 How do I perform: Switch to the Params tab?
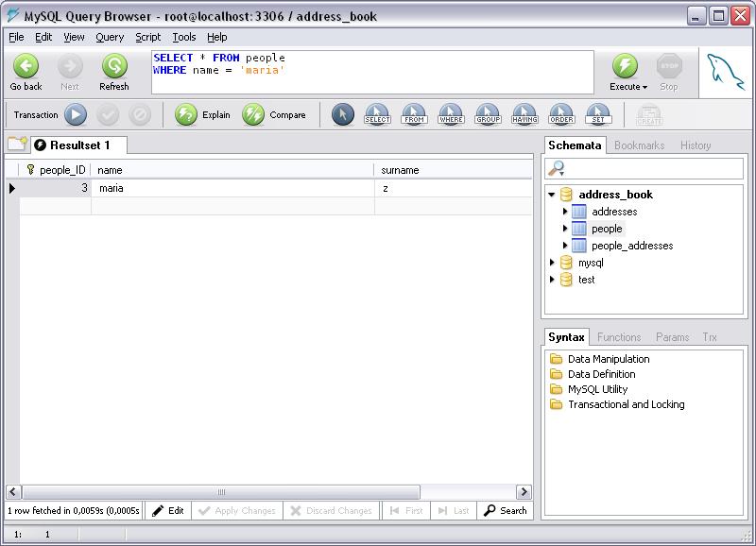click(672, 337)
